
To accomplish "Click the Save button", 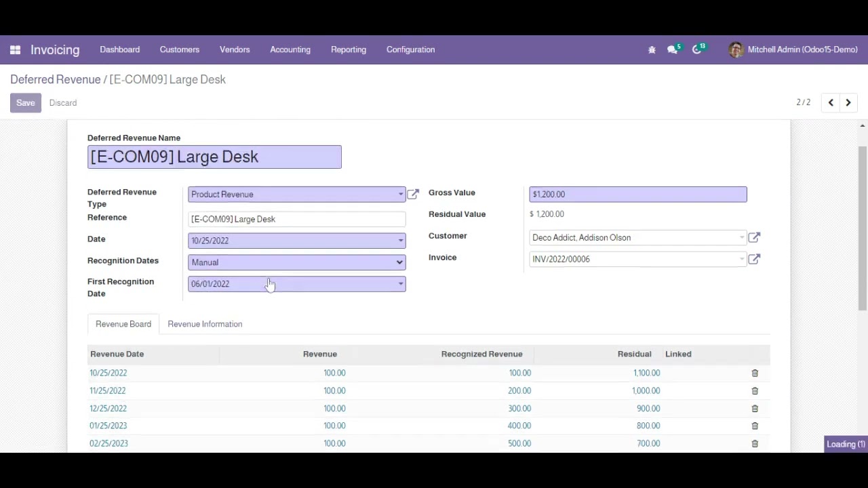I will point(26,103).
